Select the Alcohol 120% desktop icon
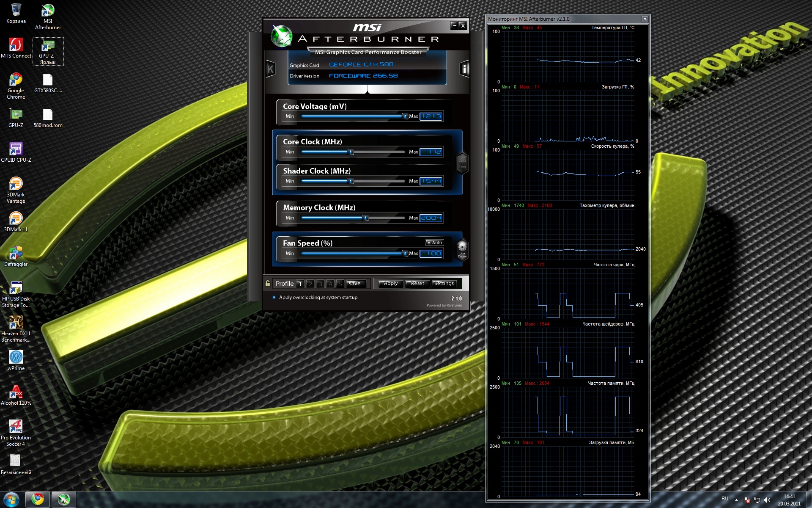 16,395
